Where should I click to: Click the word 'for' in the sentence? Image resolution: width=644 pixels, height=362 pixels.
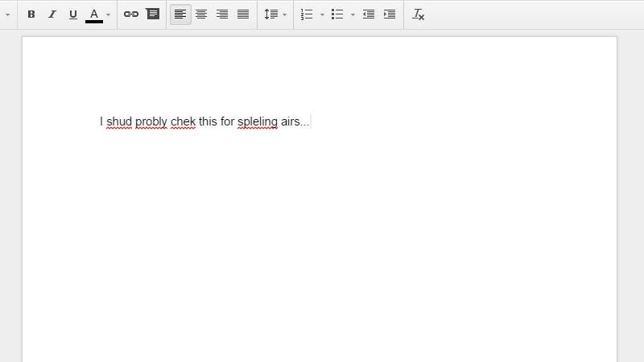tap(227, 122)
